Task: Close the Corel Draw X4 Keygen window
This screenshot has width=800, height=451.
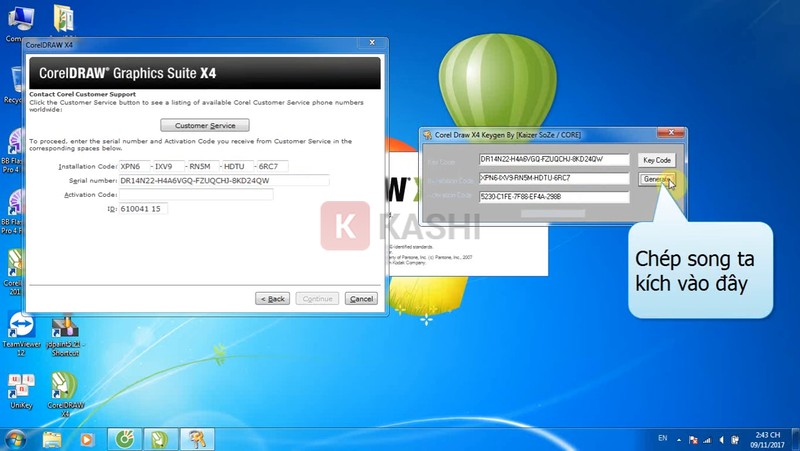Action: 671,133
